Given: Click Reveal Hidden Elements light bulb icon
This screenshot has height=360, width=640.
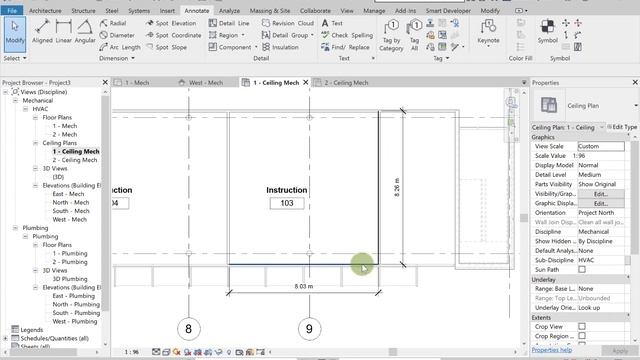Looking at the screenshot, I should pos(229,352).
